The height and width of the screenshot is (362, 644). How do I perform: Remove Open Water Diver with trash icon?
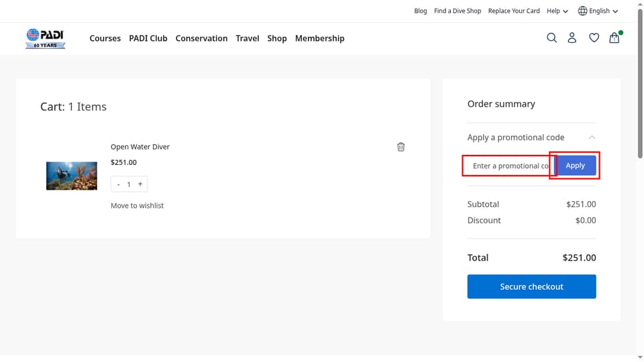[x=401, y=147]
